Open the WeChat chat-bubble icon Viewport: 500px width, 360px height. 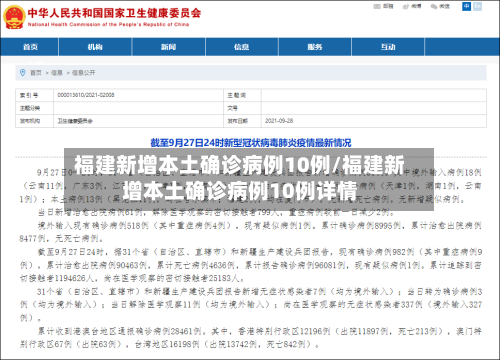click(x=434, y=6)
